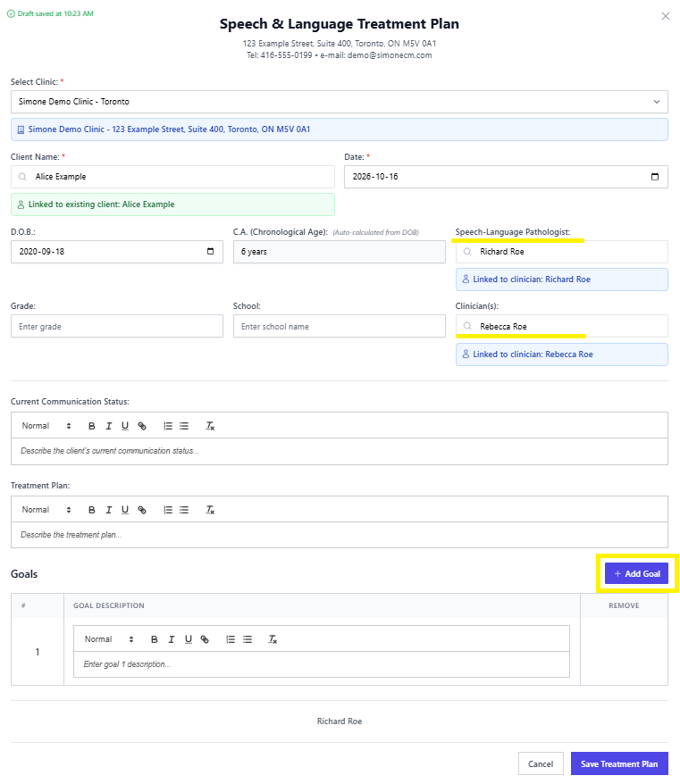This screenshot has height=784, width=680.
Task: Click the blue Simone Demo Clinic address banner
Action: [340, 129]
